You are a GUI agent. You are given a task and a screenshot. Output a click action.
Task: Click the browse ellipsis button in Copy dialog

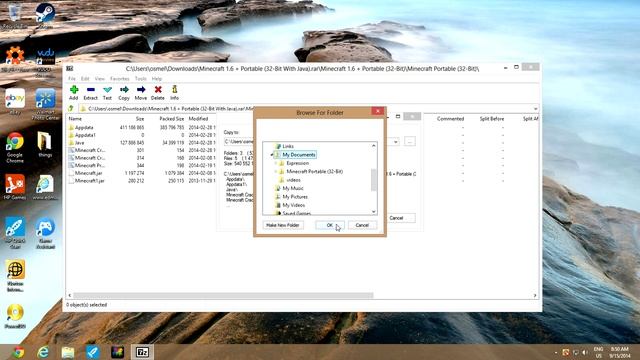coord(410,141)
